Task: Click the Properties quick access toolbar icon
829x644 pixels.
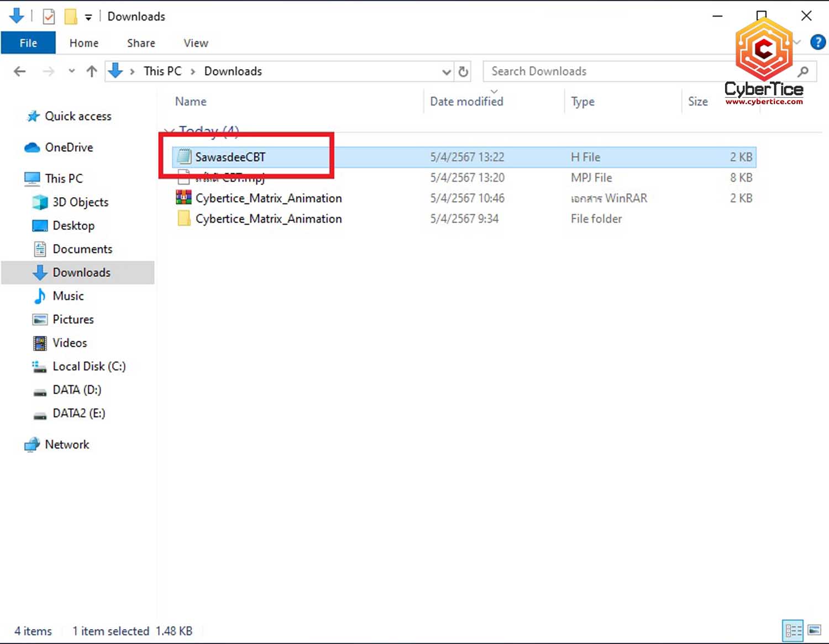Action: click(49, 17)
